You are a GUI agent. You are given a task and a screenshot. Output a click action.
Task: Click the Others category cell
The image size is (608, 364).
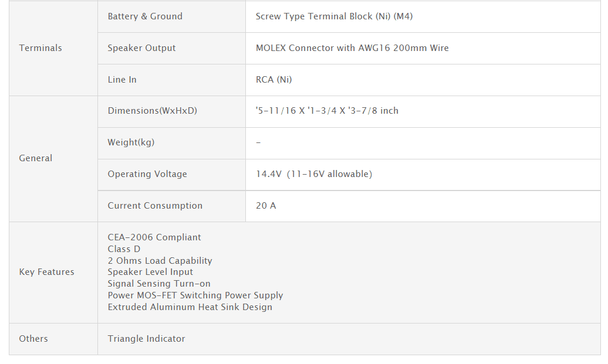(33, 339)
